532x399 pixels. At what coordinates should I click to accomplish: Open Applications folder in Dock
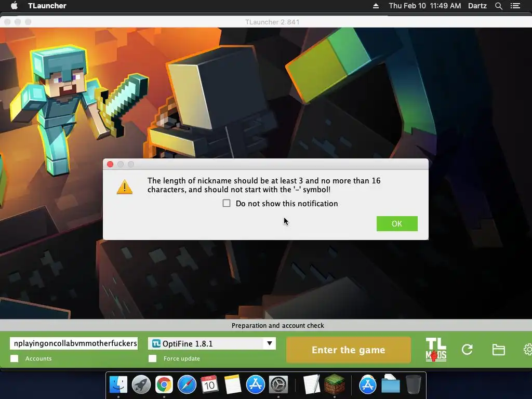(368, 385)
